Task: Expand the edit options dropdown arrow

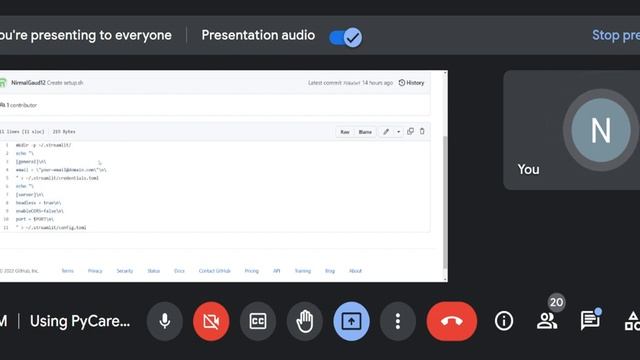Action: (x=398, y=132)
